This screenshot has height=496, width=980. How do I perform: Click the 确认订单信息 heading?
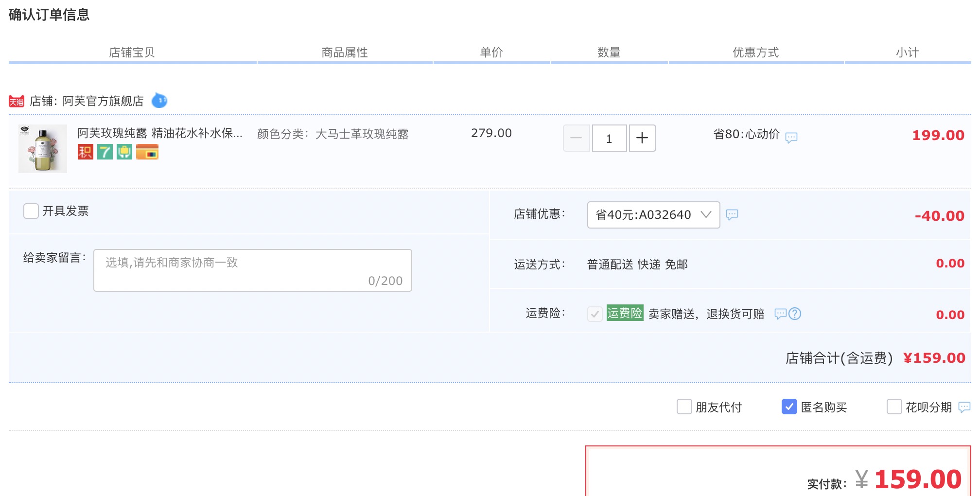pyautogui.click(x=49, y=15)
